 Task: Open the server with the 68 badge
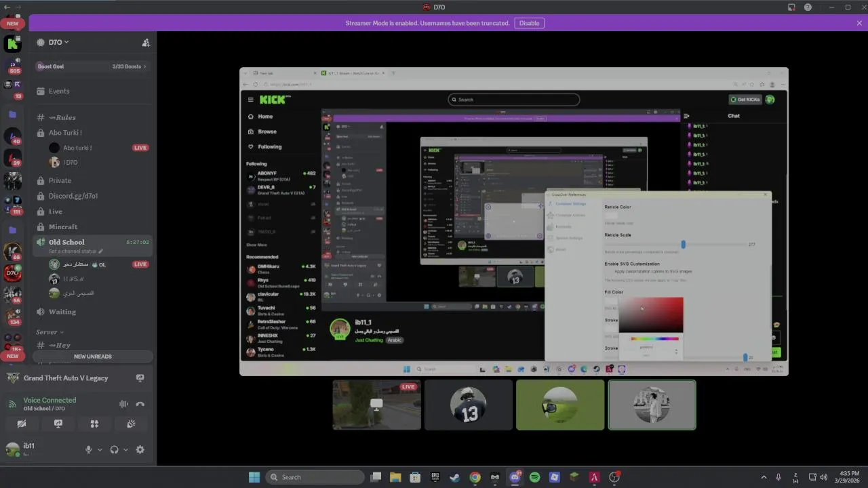12,251
